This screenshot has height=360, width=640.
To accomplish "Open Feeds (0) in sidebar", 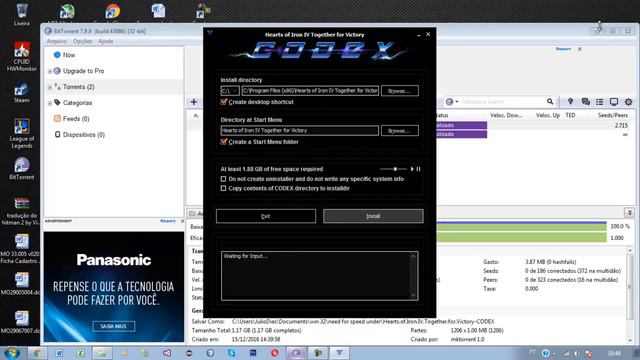I will point(76,119).
